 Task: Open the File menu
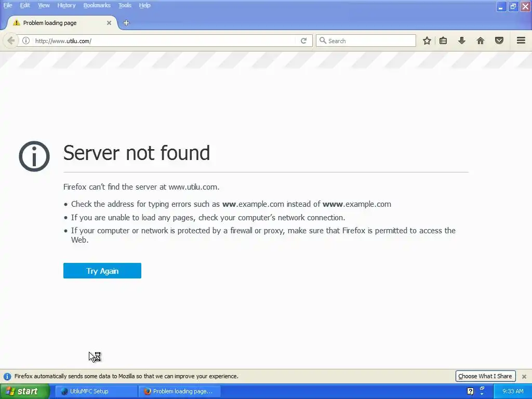pos(8,5)
